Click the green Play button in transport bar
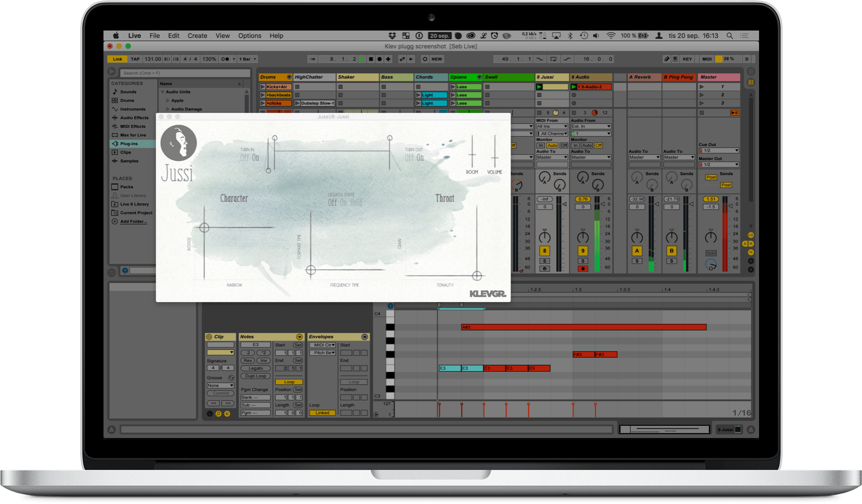This screenshot has width=862, height=504. tap(362, 59)
